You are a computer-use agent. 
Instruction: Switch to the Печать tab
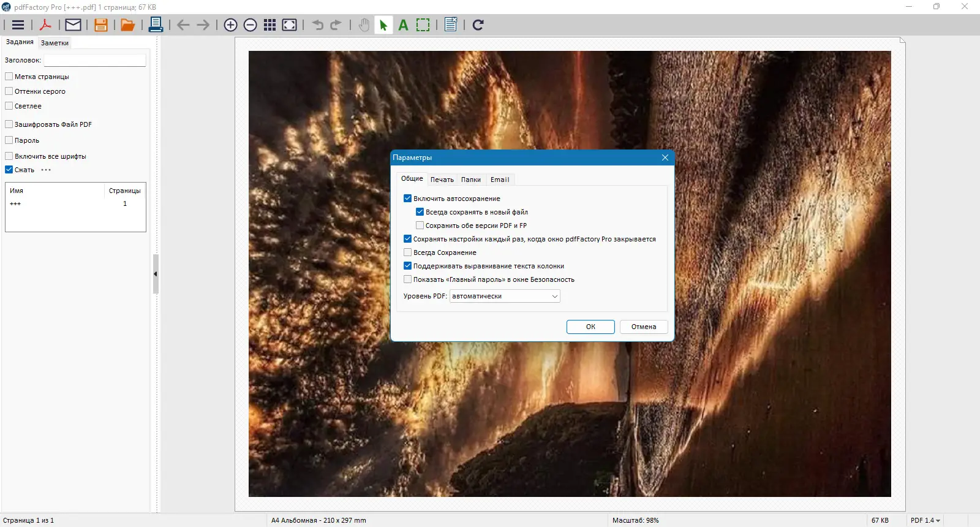(442, 180)
